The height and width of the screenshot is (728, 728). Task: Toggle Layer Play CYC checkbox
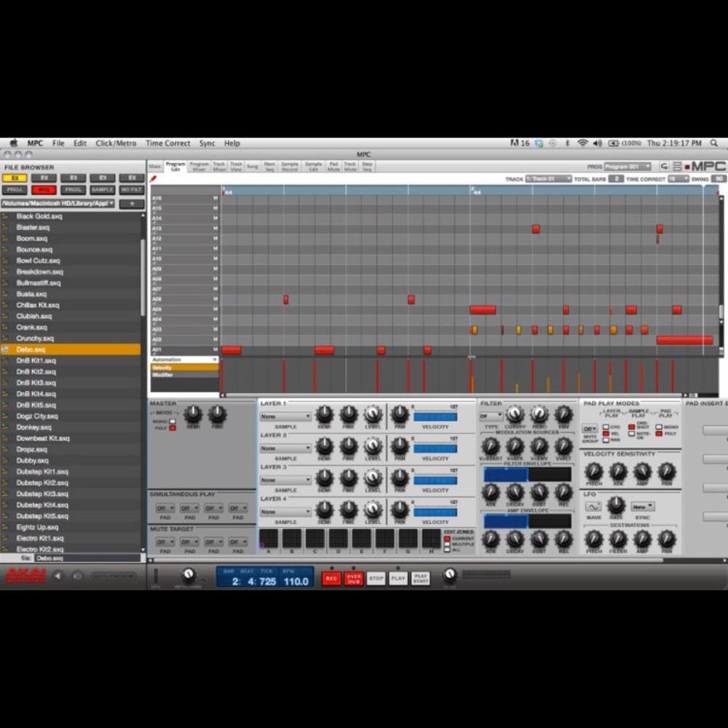tap(606, 427)
